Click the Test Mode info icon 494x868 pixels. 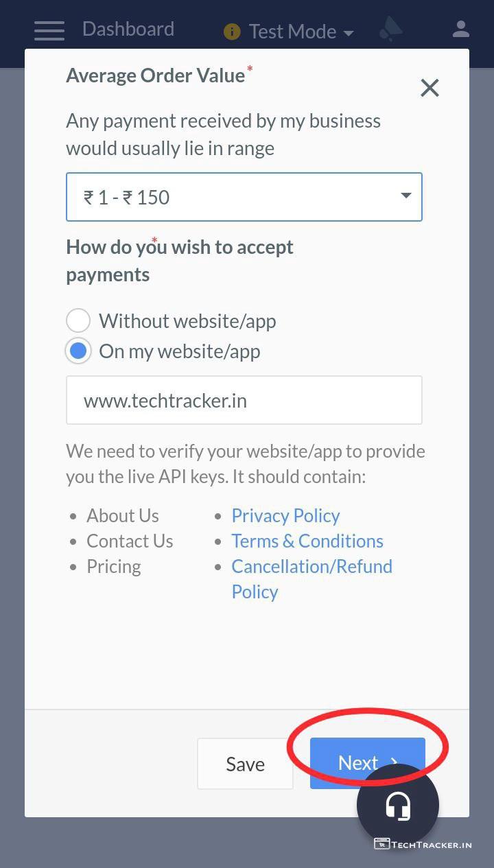[x=232, y=32]
